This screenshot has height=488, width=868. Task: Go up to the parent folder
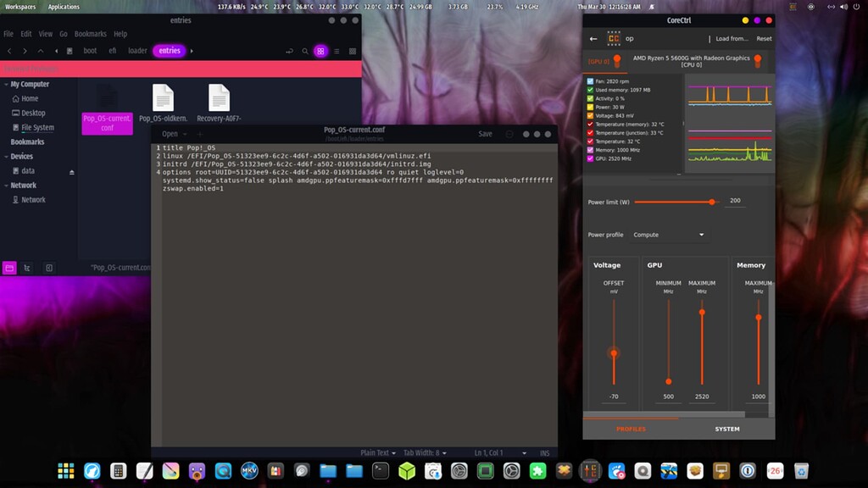[x=41, y=51]
